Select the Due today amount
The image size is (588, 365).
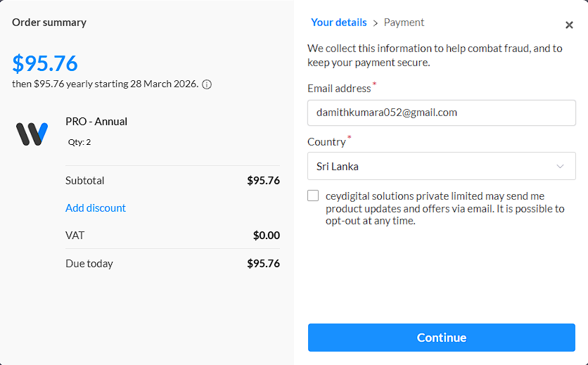coord(263,264)
